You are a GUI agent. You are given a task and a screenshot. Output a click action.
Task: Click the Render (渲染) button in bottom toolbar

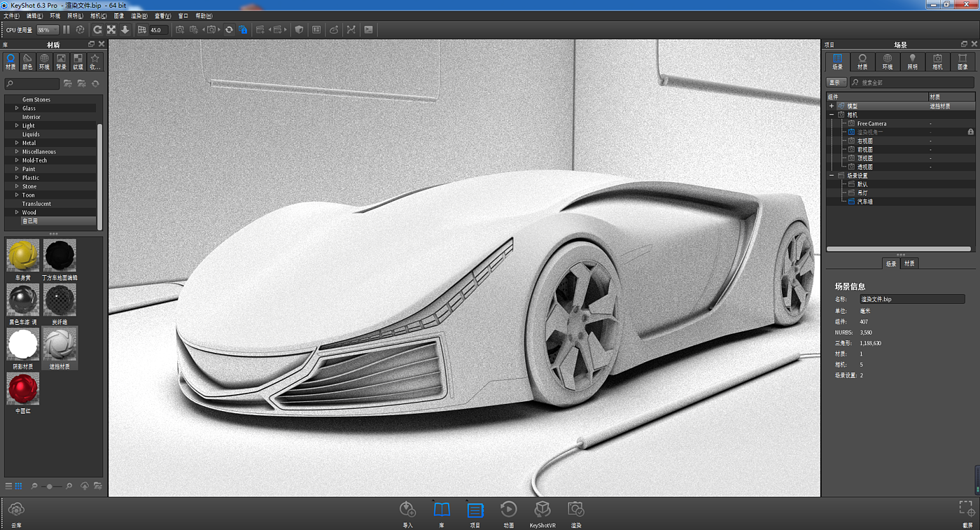pyautogui.click(x=575, y=510)
